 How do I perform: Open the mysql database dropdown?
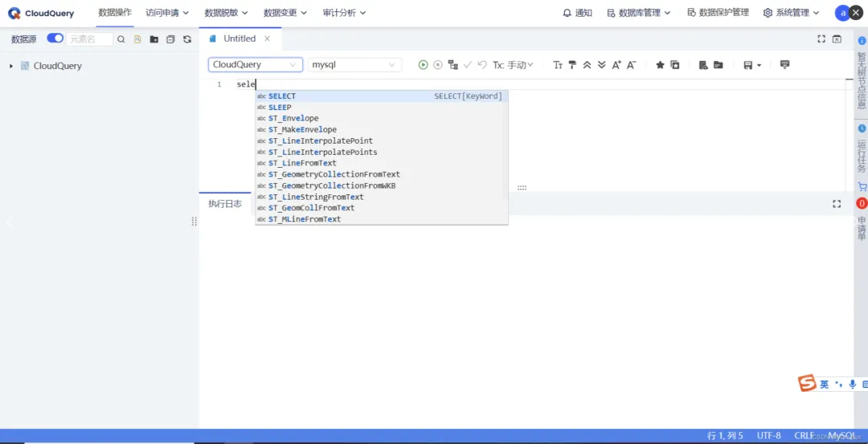(354, 65)
